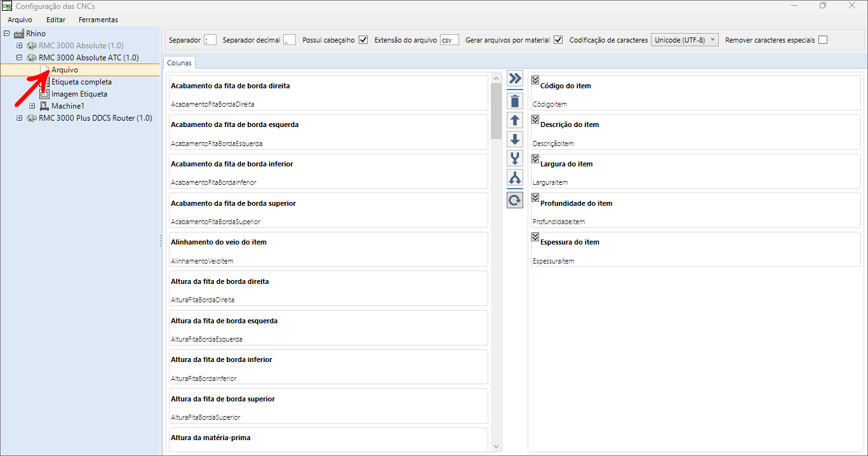
Task: Click the CNC application icon in the title bar
Action: [8, 6]
